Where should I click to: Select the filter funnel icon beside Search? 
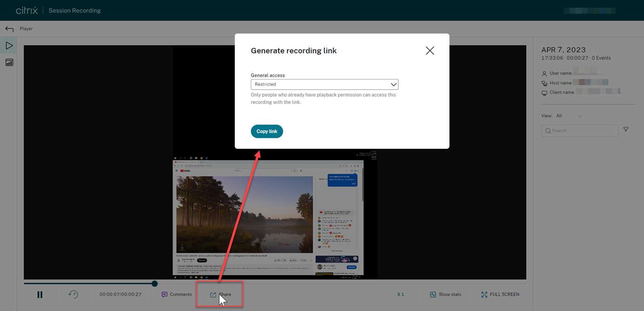pos(626,129)
